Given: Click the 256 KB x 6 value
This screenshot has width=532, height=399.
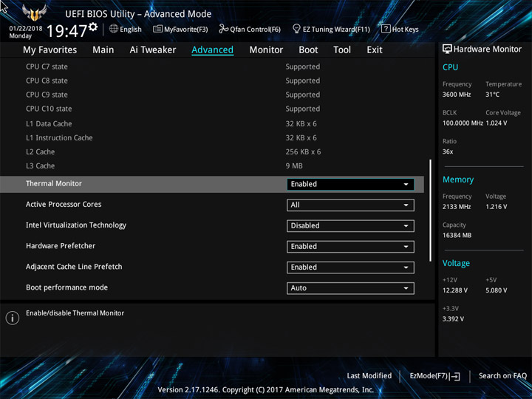Looking at the screenshot, I should point(303,151).
